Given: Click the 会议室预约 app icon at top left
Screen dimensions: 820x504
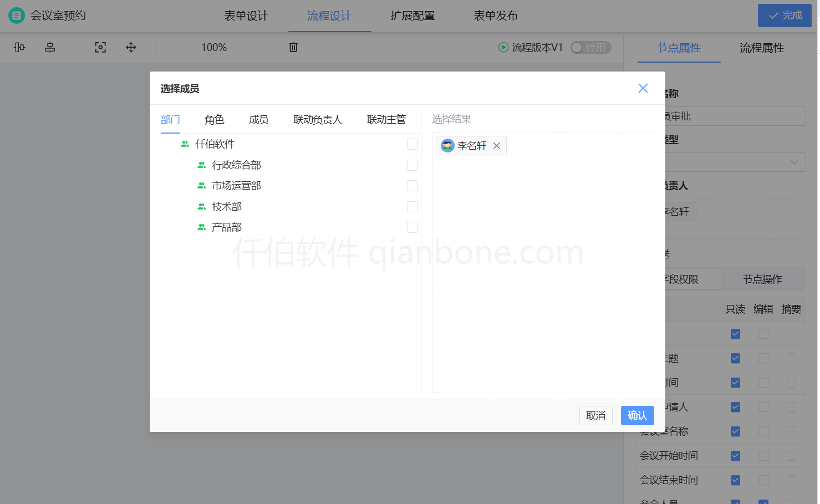Looking at the screenshot, I should [16, 15].
